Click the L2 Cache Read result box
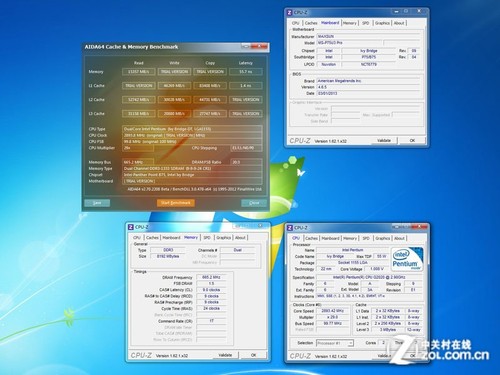 [139, 100]
